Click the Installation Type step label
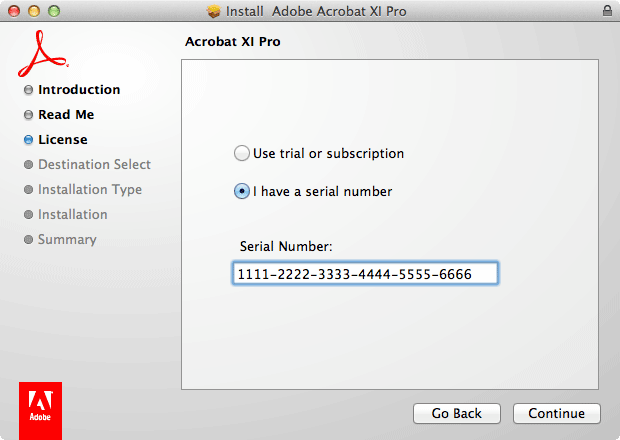The width and height of the screenshot is (620, 440). point(90,190)
